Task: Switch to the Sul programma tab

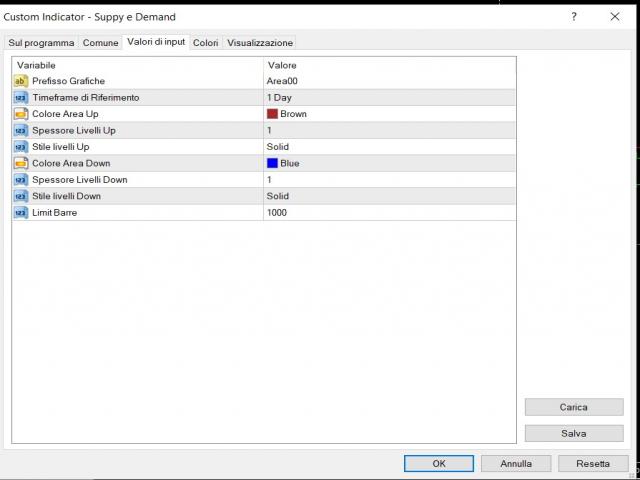Action: [41, 43]
